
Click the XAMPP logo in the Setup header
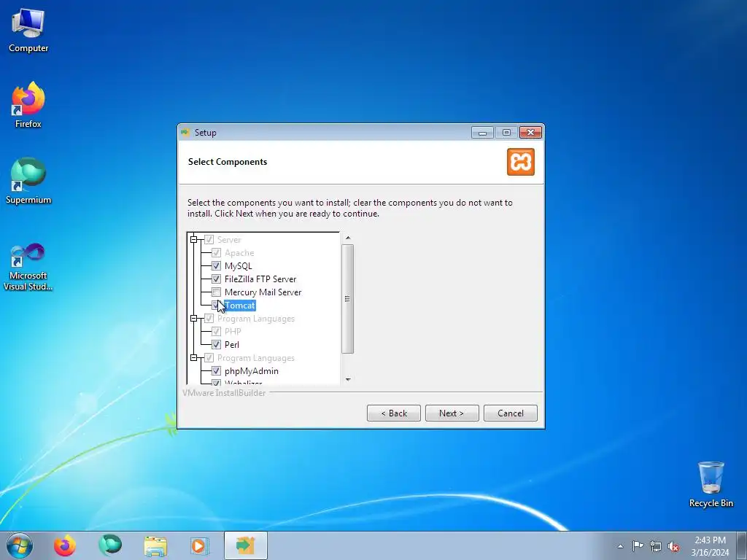pyautogui.click(x=521, y=162)
